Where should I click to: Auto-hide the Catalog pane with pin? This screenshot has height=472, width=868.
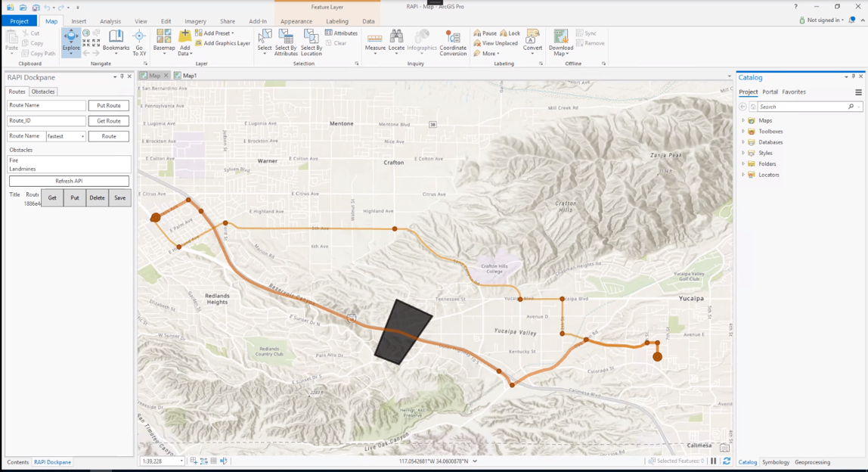[x=853, y=76]
